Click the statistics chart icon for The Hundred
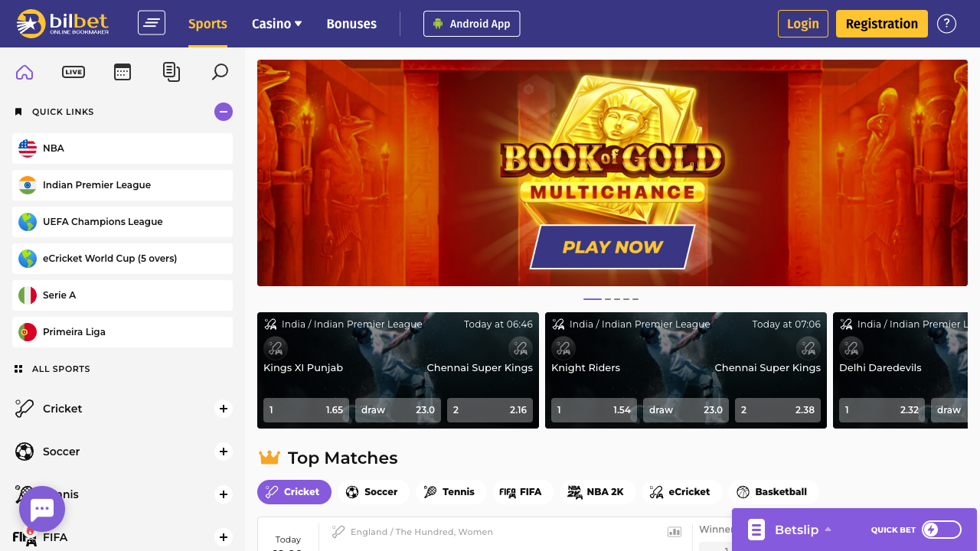Viewport: 980px width, 551px height. (675, 532)
